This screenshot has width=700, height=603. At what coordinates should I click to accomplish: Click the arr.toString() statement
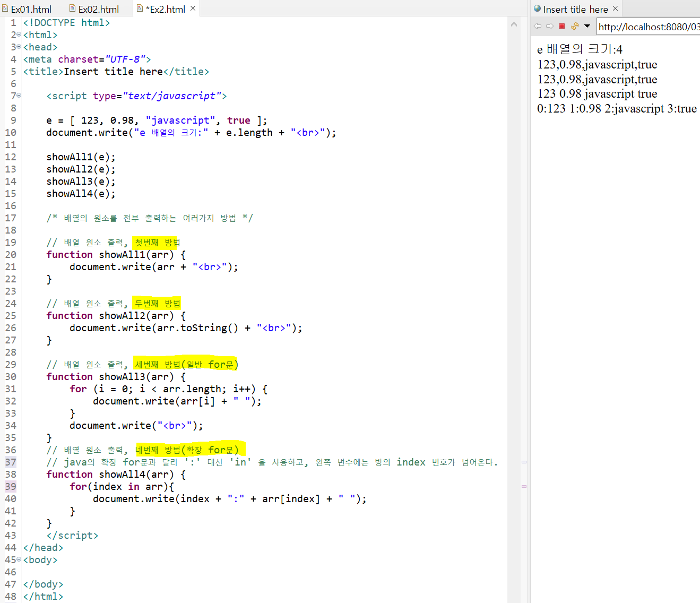(x=186, y=328)
